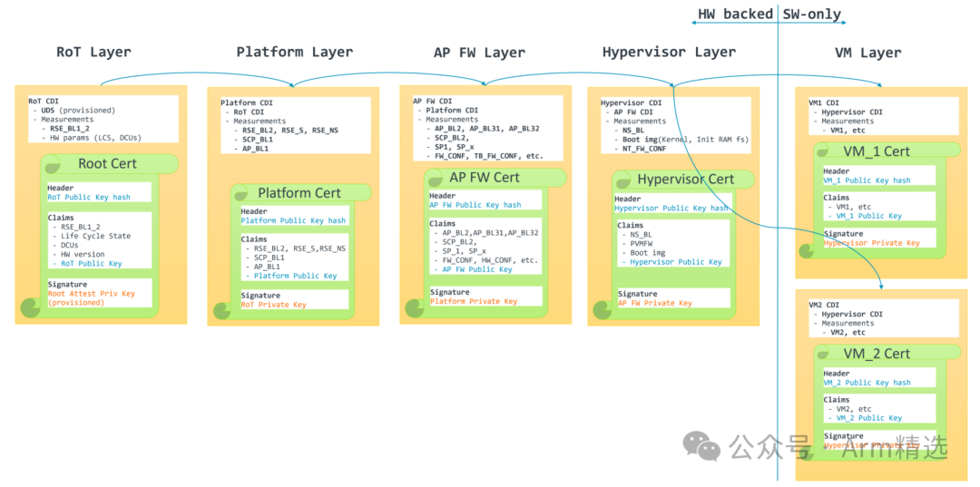980x487 pixels.
Task: Click the AP FW Cert scroll curl icon
Action: (414, 307)
